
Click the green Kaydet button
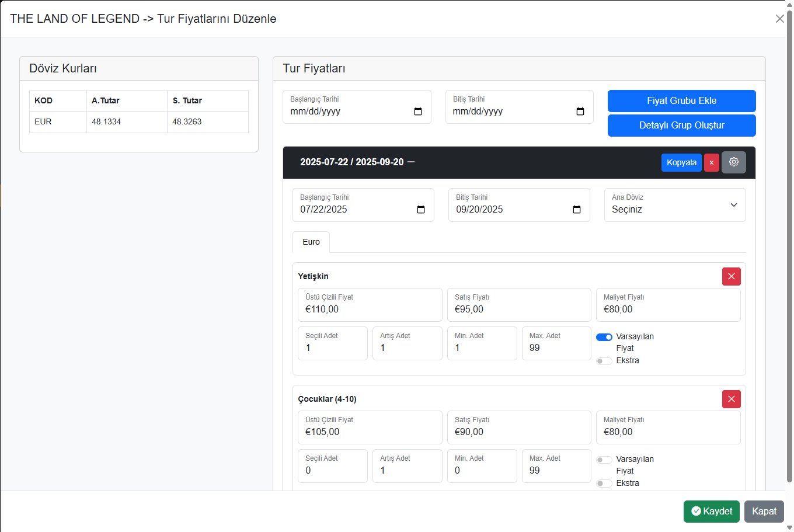[711, 511]
